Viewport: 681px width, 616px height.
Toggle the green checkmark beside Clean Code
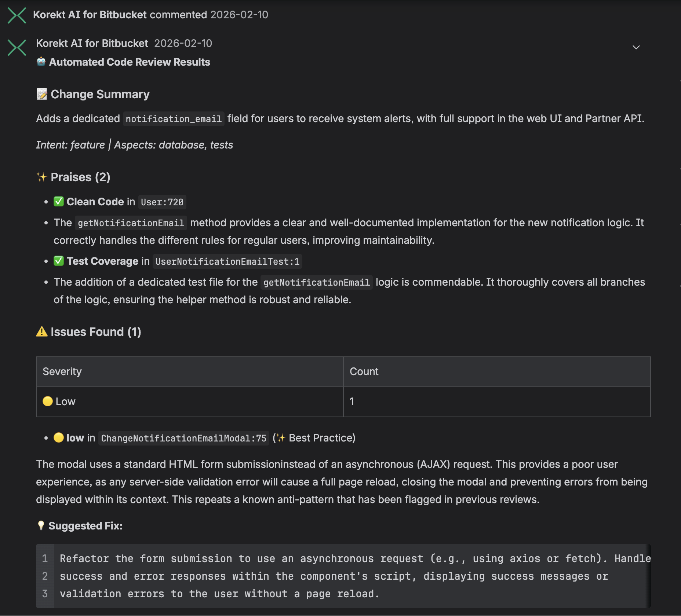[x=58, y=201]
